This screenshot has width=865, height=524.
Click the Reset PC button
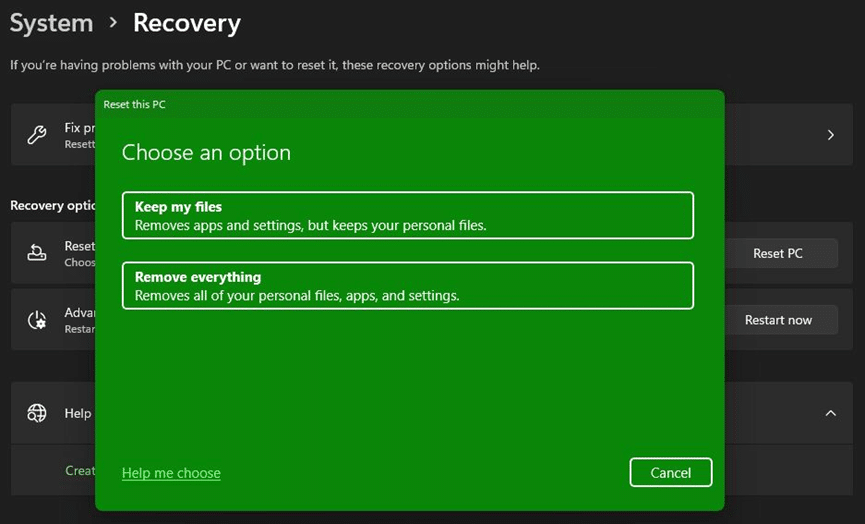777,253
